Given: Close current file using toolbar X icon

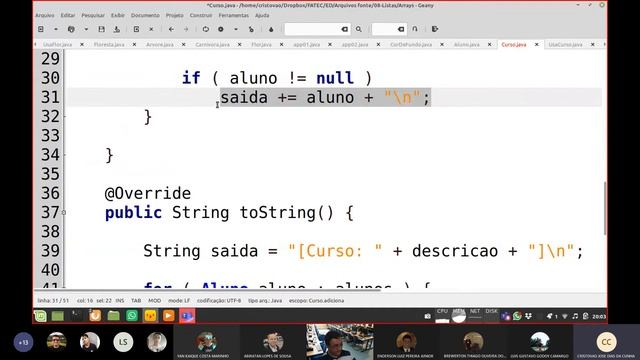Looking at the screenshot, I should coord(151,29).
